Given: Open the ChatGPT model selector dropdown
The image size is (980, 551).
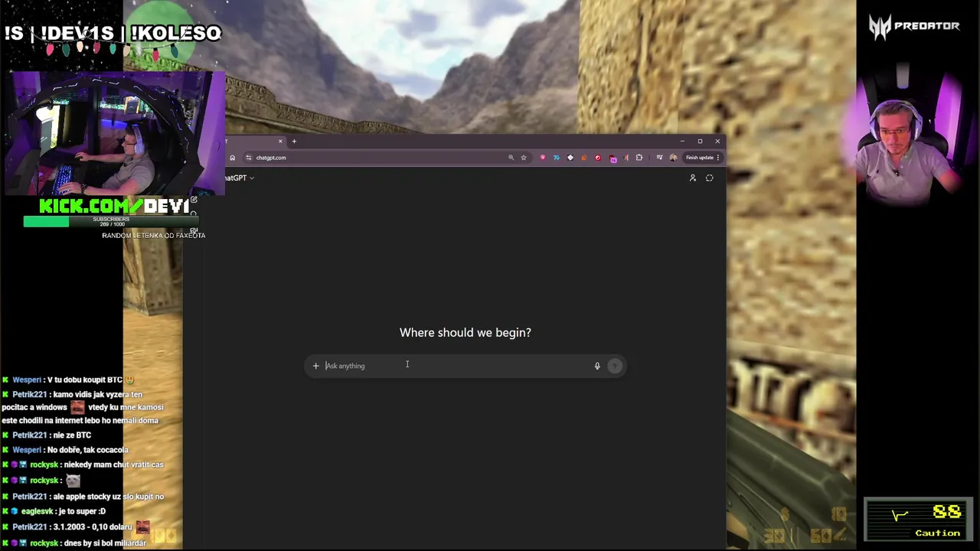Looking at the screenshot, I should pyautogui.click(x=239, y=178).
